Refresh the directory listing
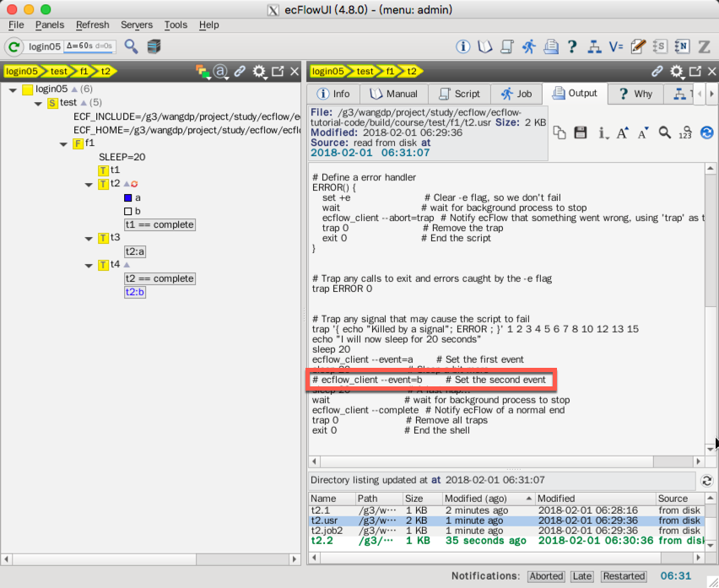Image resolution: width=719 pixels, height=588 pixels. pyautogui.click(x=706, y=481)
